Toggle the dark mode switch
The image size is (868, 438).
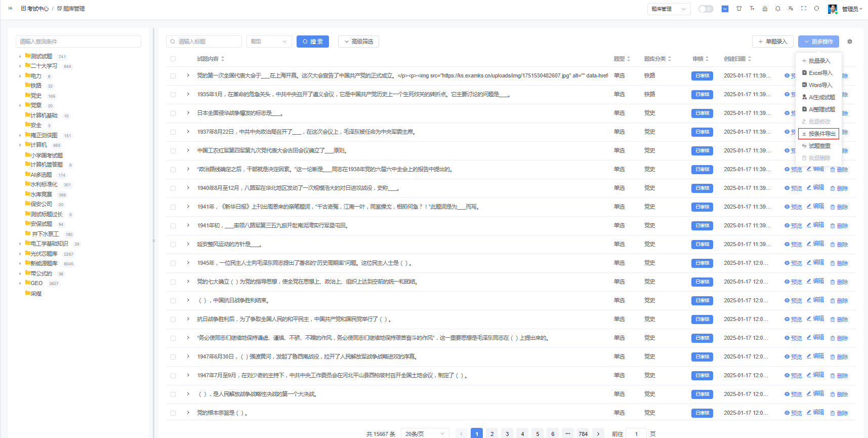[x=706, y=9]
